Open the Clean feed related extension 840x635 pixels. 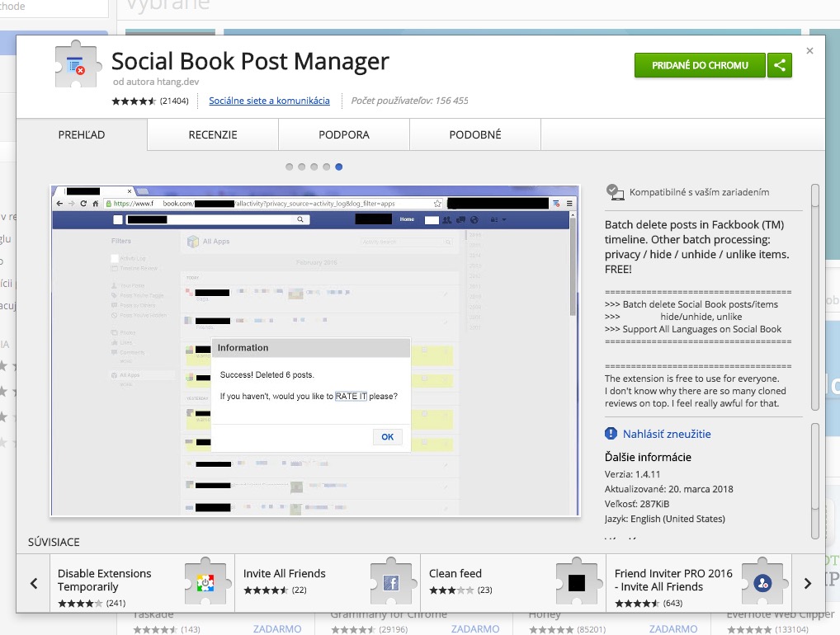pos(513,583)
